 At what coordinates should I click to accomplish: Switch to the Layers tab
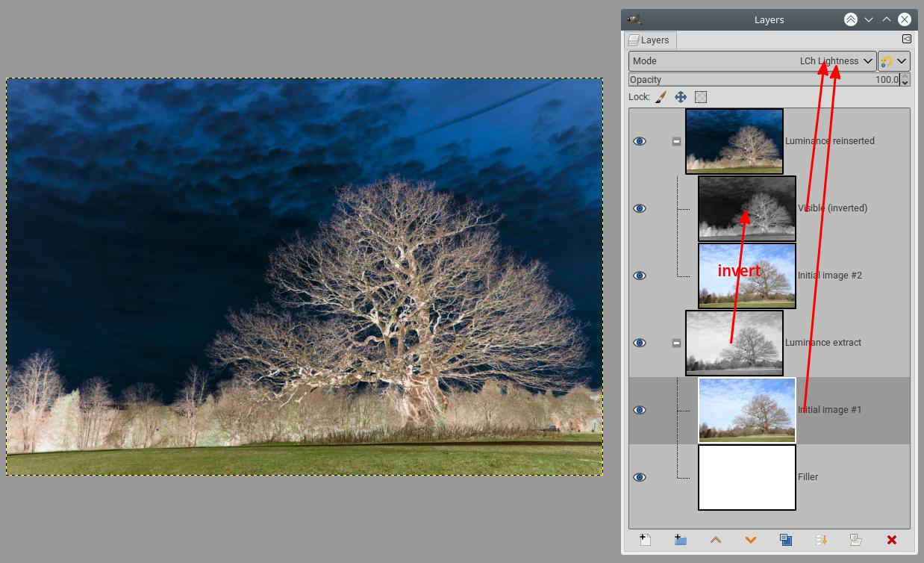click(649, 40)
